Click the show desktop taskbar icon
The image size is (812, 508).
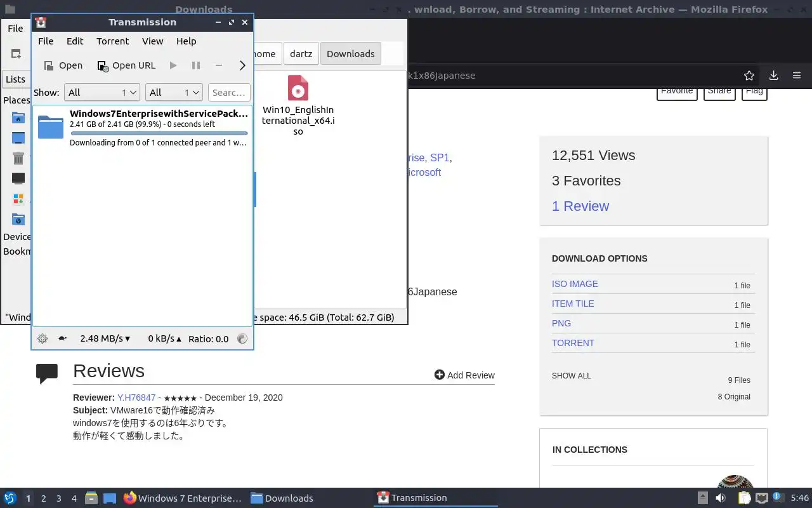109,498
